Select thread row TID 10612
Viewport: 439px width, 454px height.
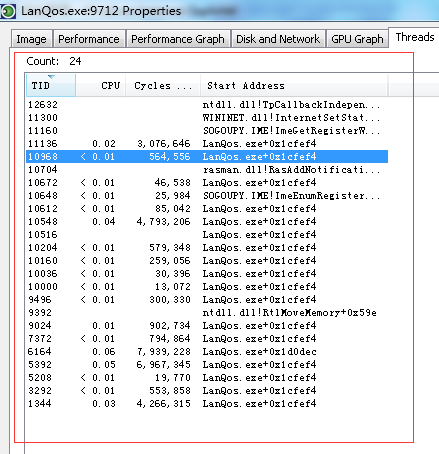coord(207,209)
